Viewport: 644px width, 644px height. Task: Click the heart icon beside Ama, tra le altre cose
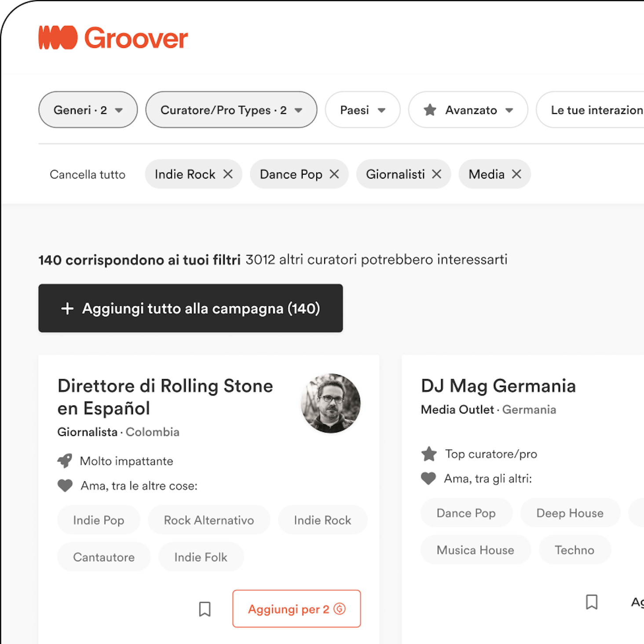[x=65, y=486]
